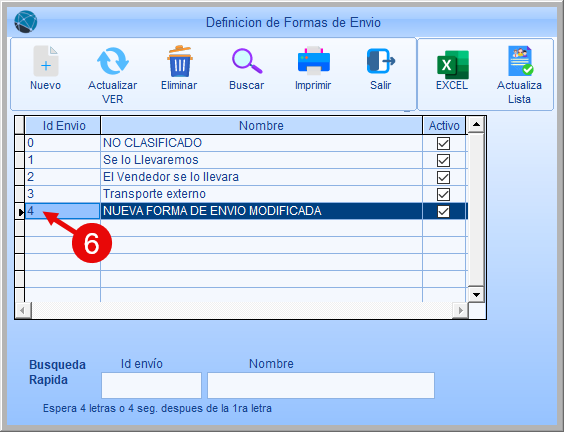The width and height of the screenshot is (564, 432).
Task: Toggle Activo for NUEVA FORMA DE ENVIO MODIFICADA
Action: pyautogui.click(x=443, y=211)
